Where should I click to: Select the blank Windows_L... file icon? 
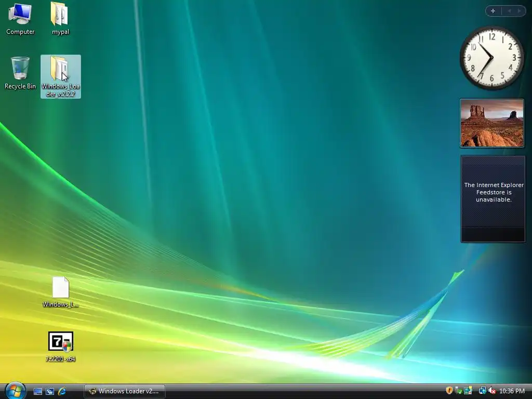pyautogui.click(x=60, y=292)
